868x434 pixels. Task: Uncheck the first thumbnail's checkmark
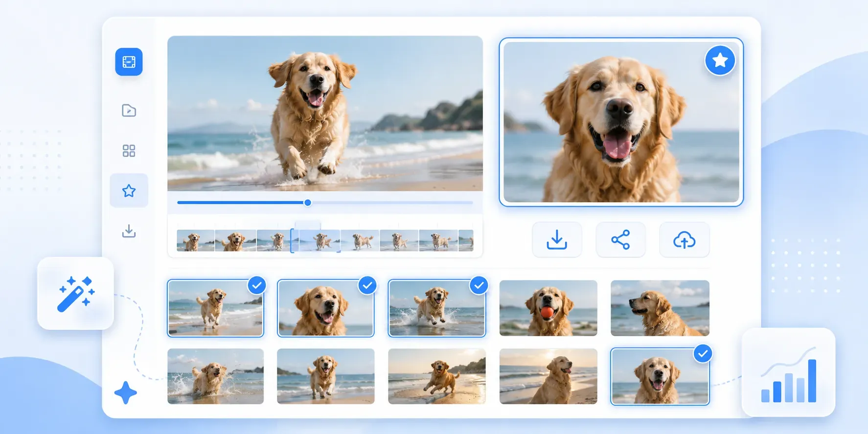[x=257, y=285]
